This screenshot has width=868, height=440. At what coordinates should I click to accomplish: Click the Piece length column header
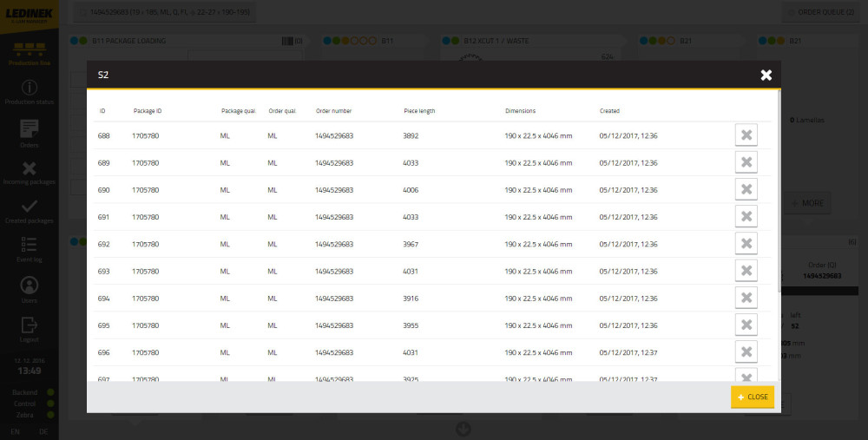pyautogui.click(x=419, y=111)
